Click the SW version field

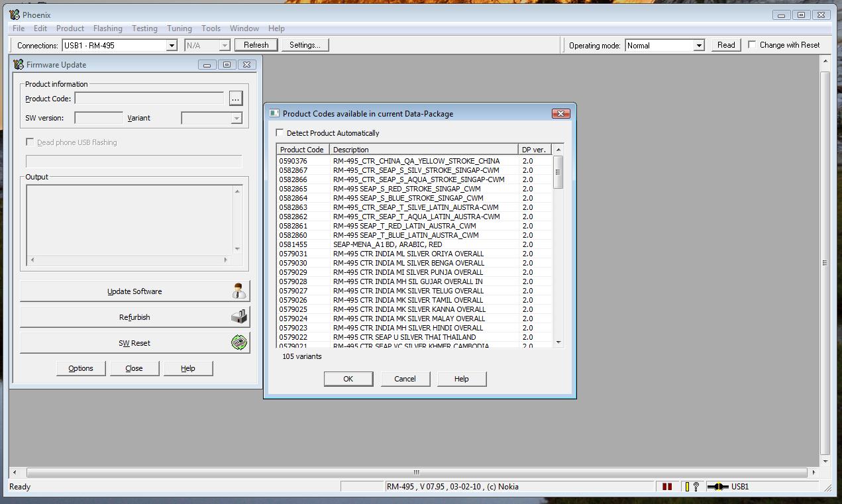(x=99, y=118)
